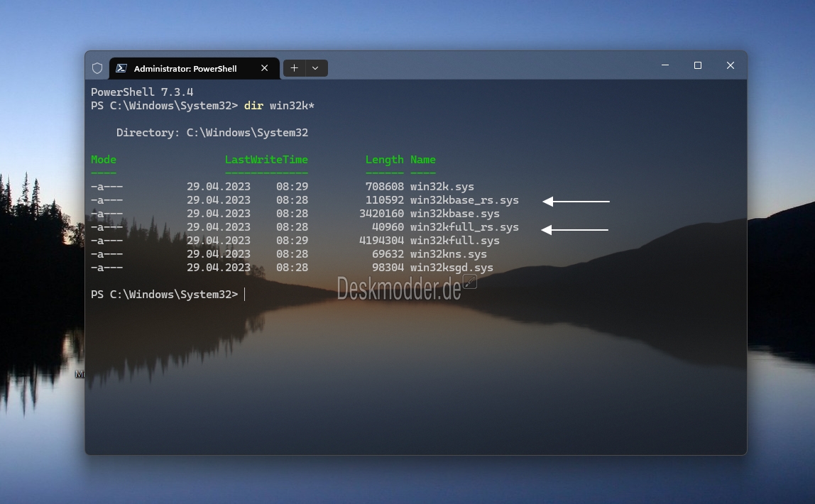Click the PowerShell icon on the tab
The width and height of the screenshot is (815, 504).
pos(121,68)
